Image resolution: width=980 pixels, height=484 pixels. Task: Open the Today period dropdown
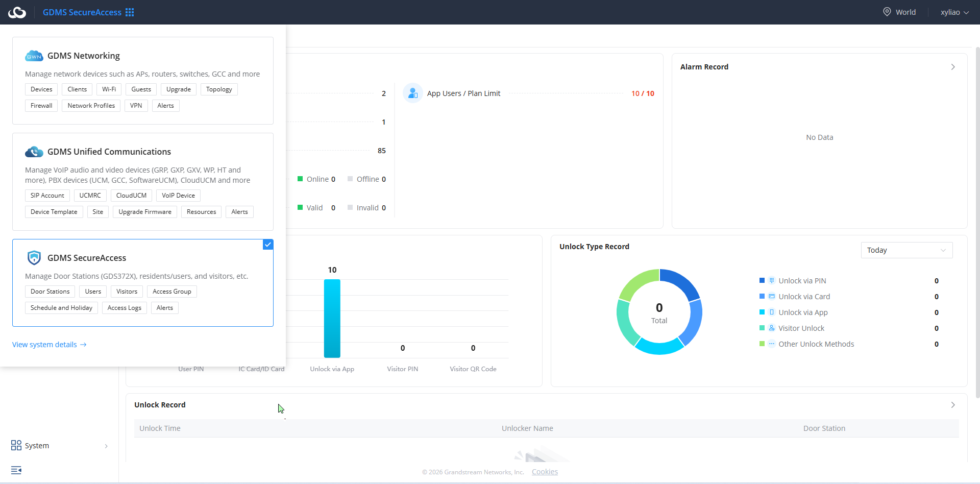click(906, 250)
